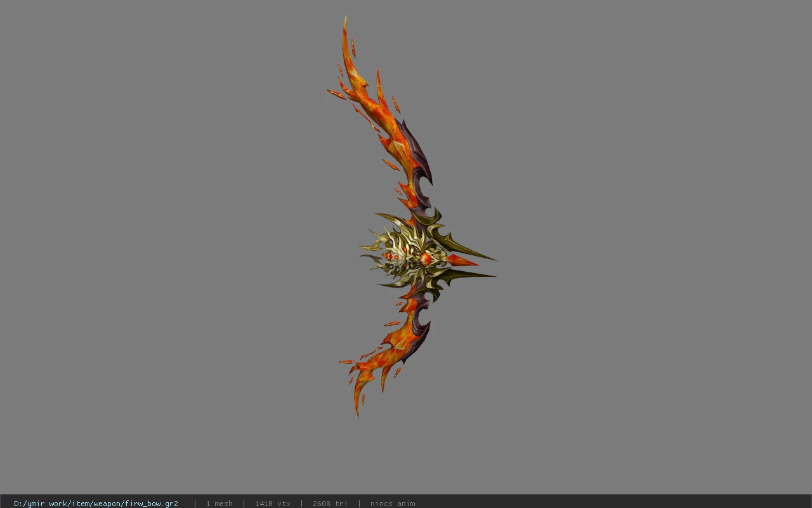Click the "1410 vtx" vertex count

pos(273,504)
